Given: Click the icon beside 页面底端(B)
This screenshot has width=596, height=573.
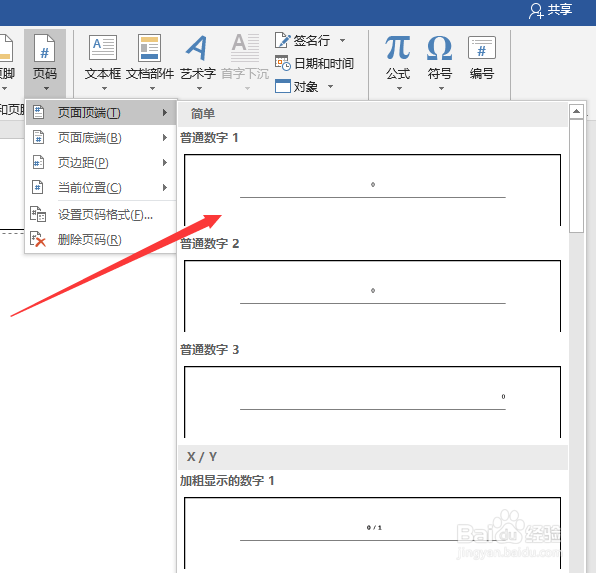Looking at the screenshot, I should coord(38,137).
